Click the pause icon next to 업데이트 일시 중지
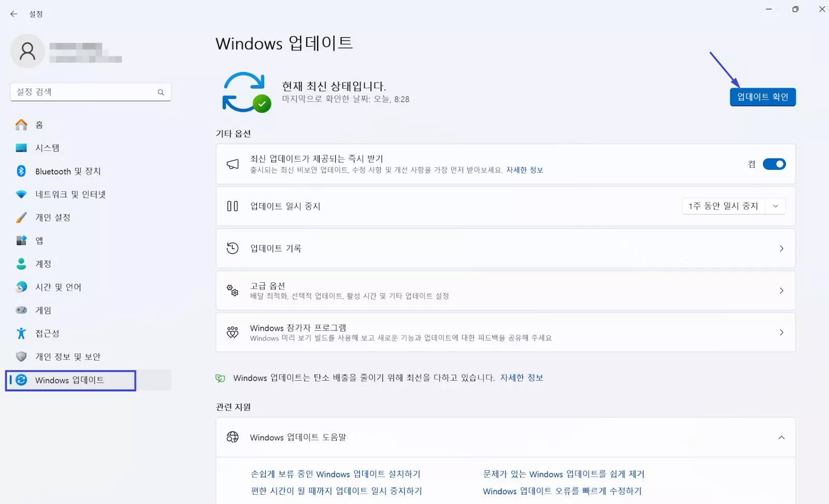The image size is (829, 504). (233, 206)
